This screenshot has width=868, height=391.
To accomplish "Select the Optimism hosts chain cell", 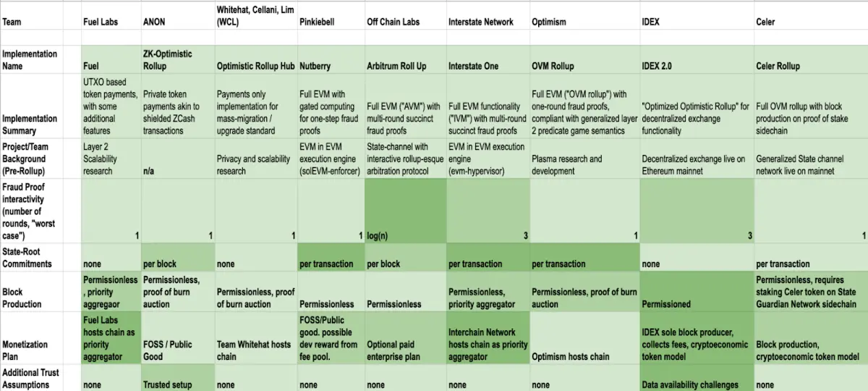I will point(584,337).
